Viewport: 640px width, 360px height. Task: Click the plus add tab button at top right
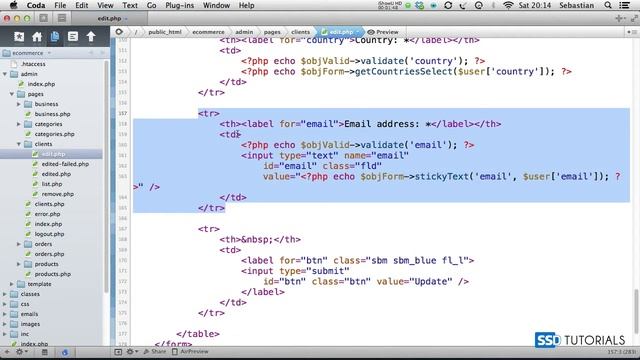click(x=619, y=18)
